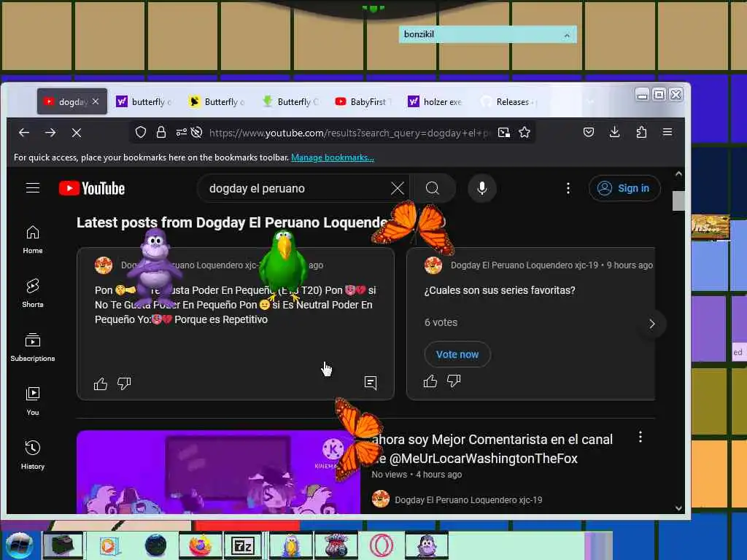Click "6 votes" on the poll
The height and width of the screenshot is (560, 747).
441,322
